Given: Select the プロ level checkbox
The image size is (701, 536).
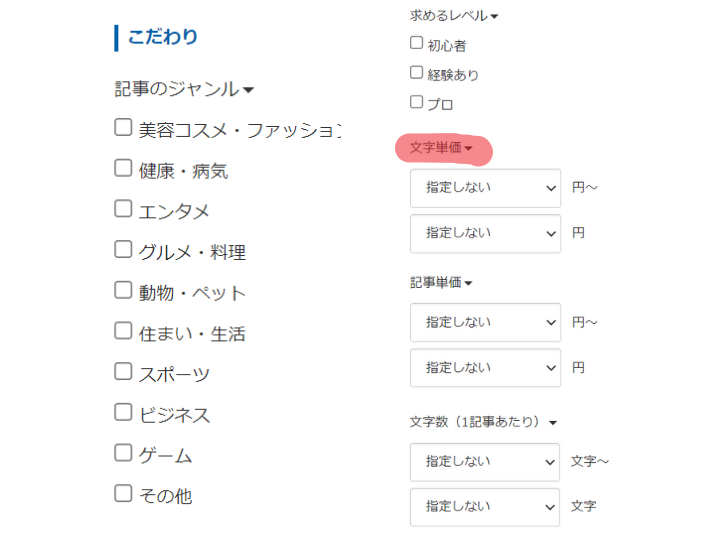Looking at the screenshot, I should coord(416,102).
